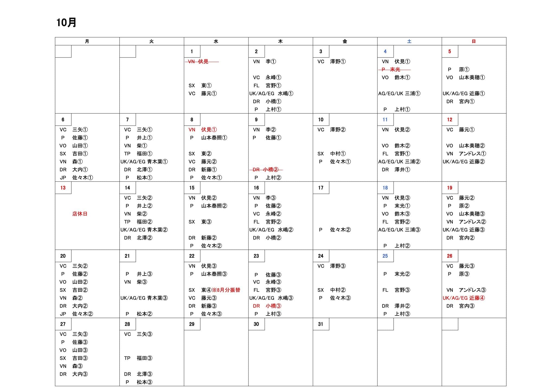
Task: Click P 山本泰照② on day 15
Action: pos(208,206)
